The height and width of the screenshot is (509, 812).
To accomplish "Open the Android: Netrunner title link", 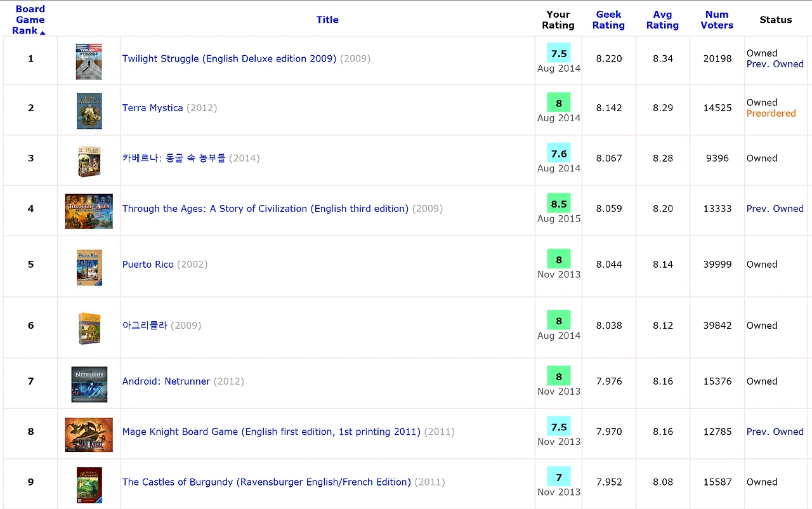I will [x=166, y=381].
